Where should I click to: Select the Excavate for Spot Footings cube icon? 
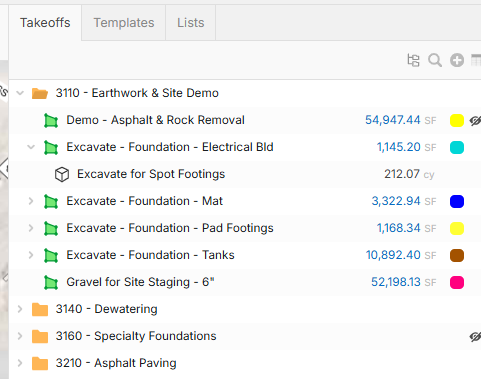tap(62, 174)
